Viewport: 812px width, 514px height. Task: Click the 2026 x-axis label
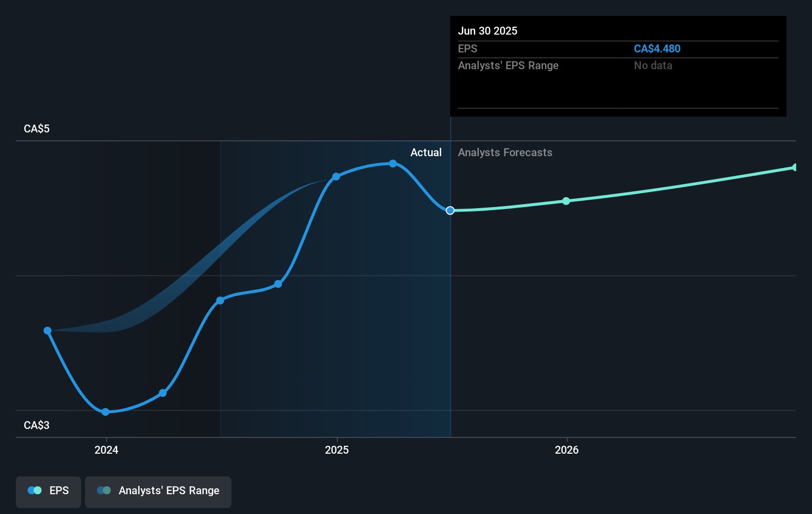[x=567, y=450]
